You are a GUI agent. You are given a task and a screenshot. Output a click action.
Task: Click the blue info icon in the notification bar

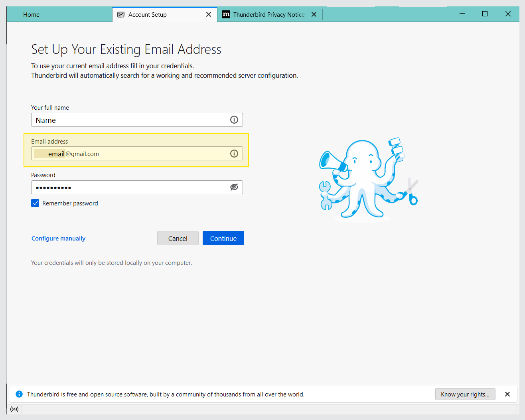pyautogui.click(x=19, y=394)
